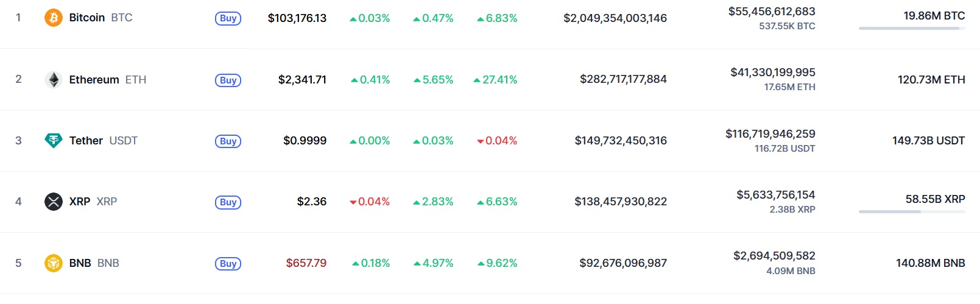Open the Tether USDT name link

[104, 141]
